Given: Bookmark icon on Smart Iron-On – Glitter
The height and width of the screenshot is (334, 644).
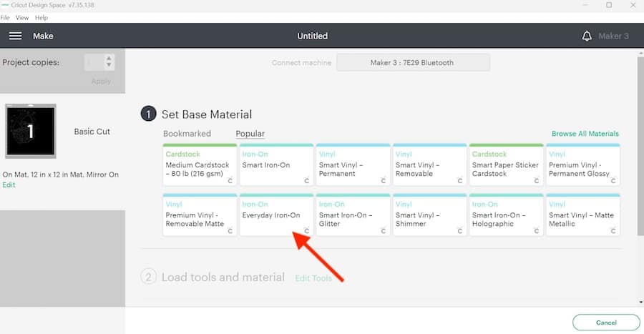Looking at the screenshot, I should point(384,231).
